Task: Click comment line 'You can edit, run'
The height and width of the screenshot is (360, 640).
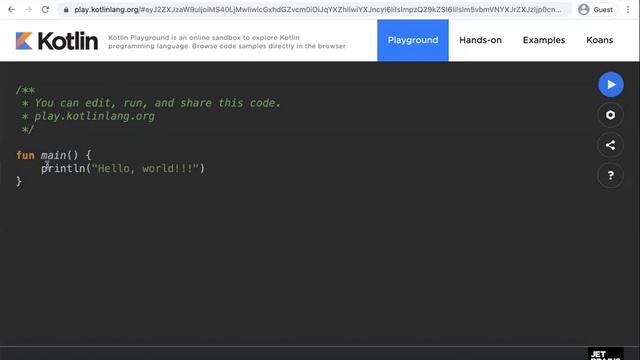Action: tap(151, 103)
